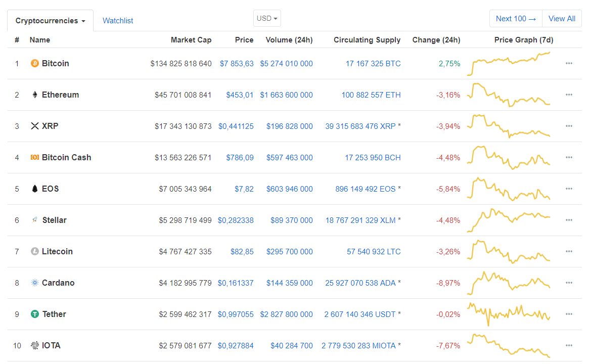Screen dimensions: 589x364
Task: Click the XRP logo icon
Action: (x=34, y=126)
